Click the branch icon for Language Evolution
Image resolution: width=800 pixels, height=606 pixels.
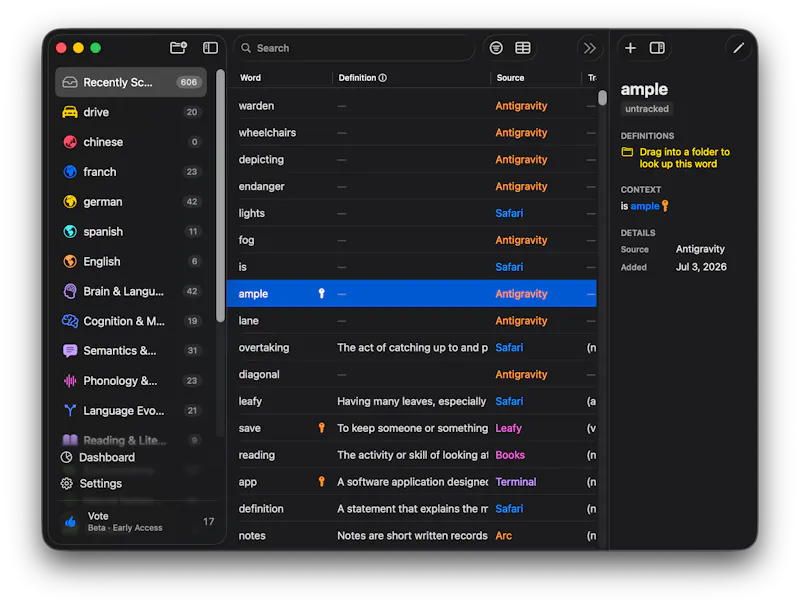click(x=70, y=411)
